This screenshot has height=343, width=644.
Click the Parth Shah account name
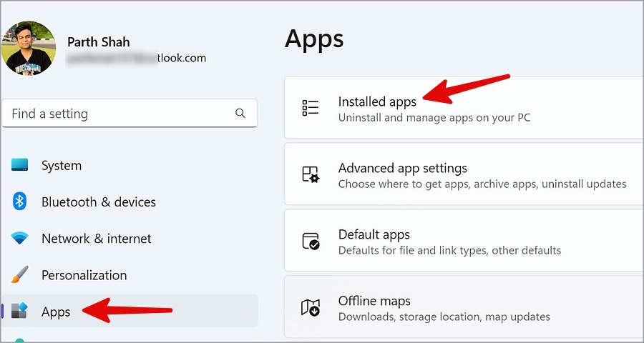tap(98, 42)
